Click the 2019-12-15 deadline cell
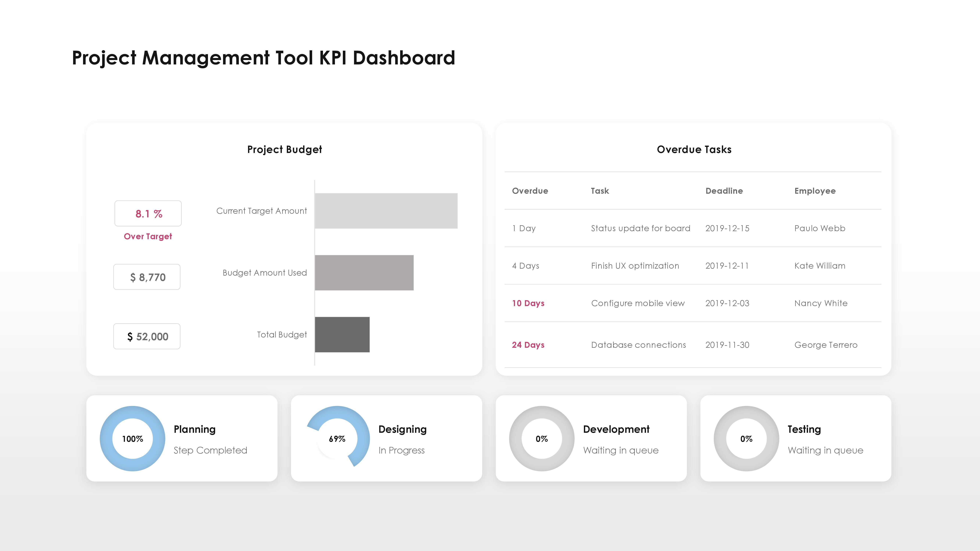The height and width of the screenshot is (551, 980). [x=727, y=228]
